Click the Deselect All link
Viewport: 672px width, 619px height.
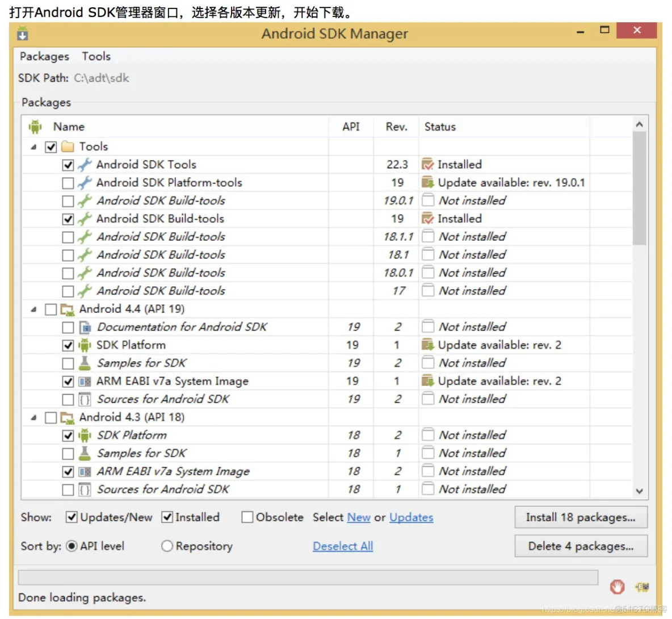(x=343, y=546)
